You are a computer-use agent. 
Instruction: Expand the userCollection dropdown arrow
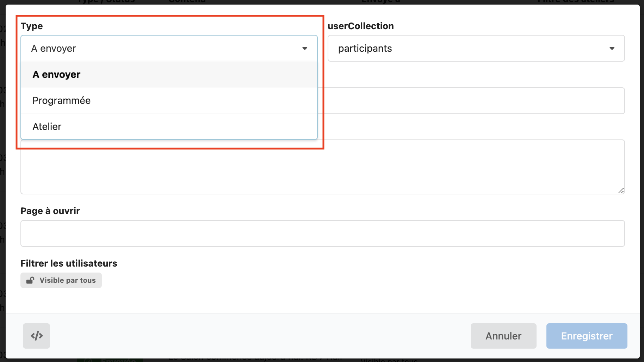click(612, 49)
